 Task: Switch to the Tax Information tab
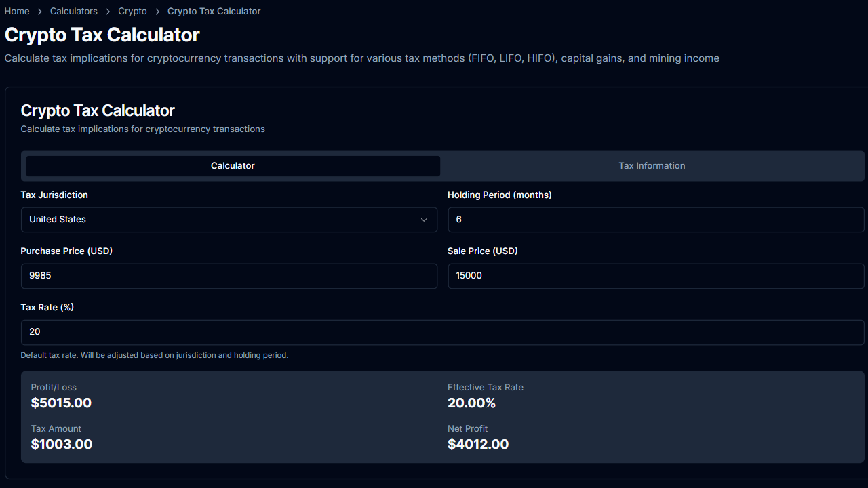tap(652, 165)
